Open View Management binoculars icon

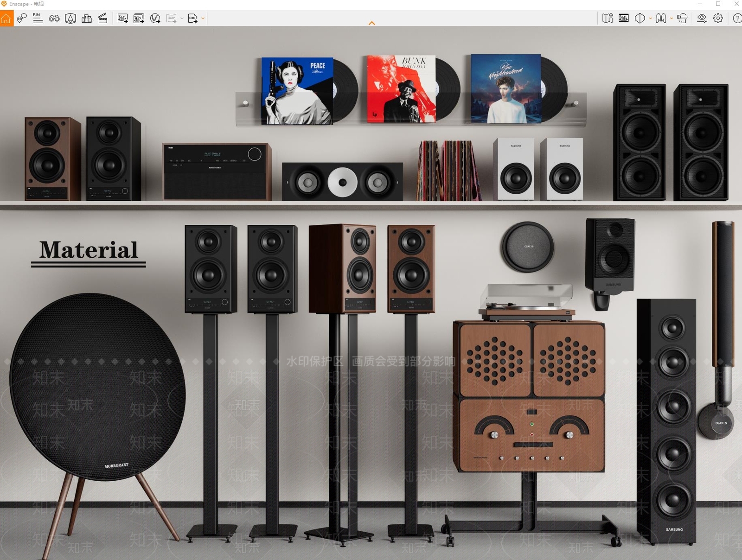(x=54, y=19)
